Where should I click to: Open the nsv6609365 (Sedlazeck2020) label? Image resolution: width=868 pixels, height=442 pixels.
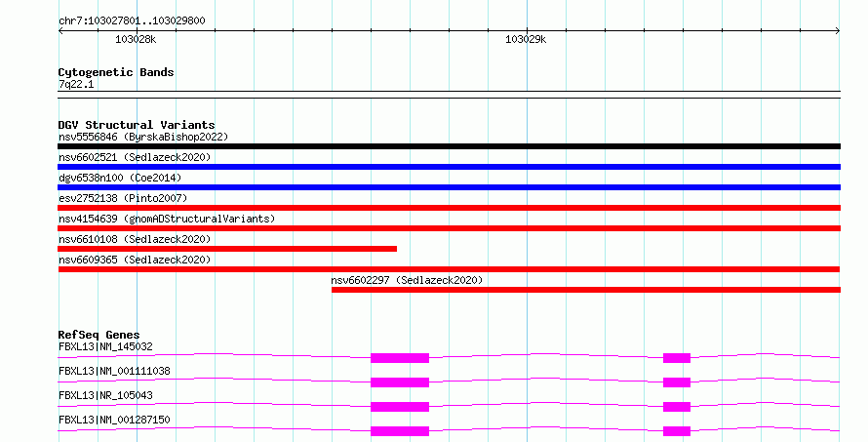135,260
